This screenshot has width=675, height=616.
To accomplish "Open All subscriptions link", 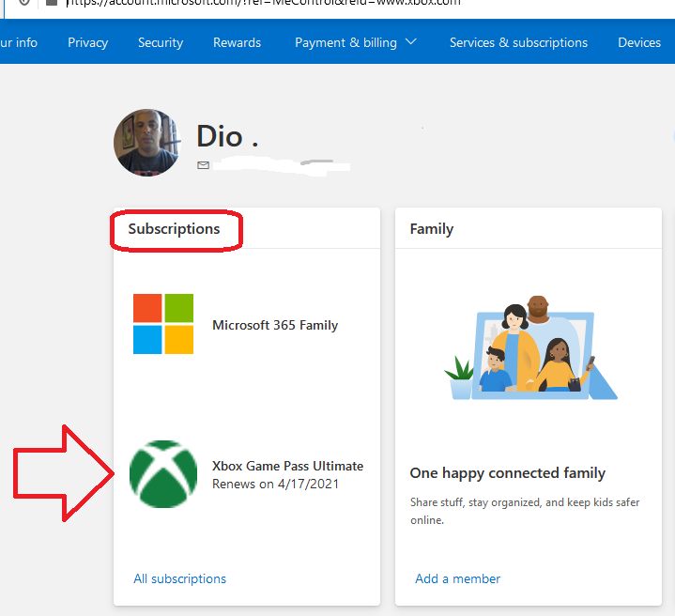I will [179, 579].
